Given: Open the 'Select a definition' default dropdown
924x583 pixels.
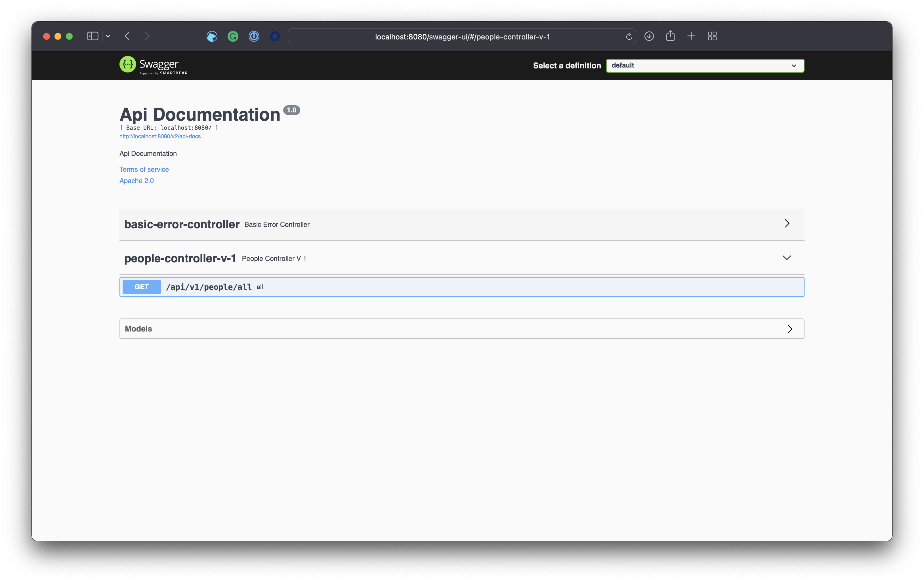Looking at the screenshot, I should coord(705,66).
